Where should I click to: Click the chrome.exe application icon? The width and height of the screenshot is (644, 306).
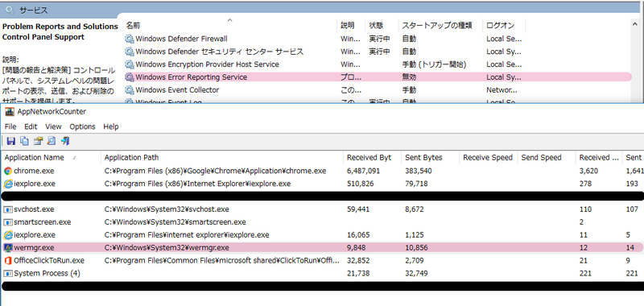(x=8, y=171)
